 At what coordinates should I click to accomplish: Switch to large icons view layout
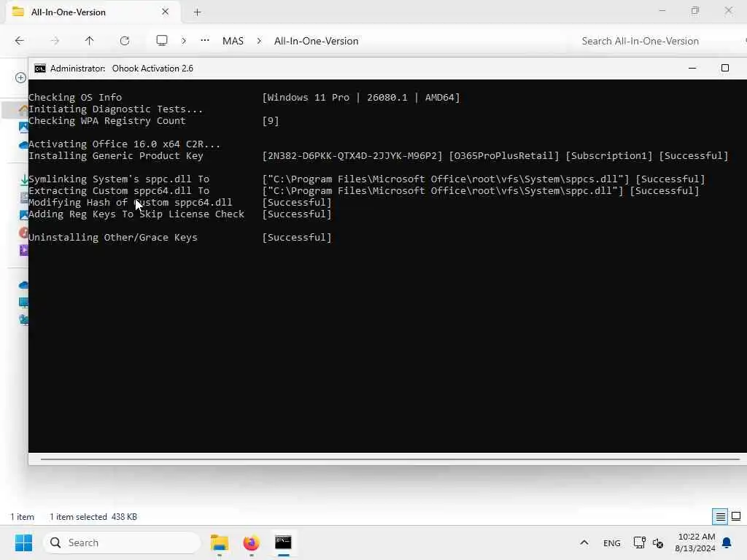(x=736, y=516)
